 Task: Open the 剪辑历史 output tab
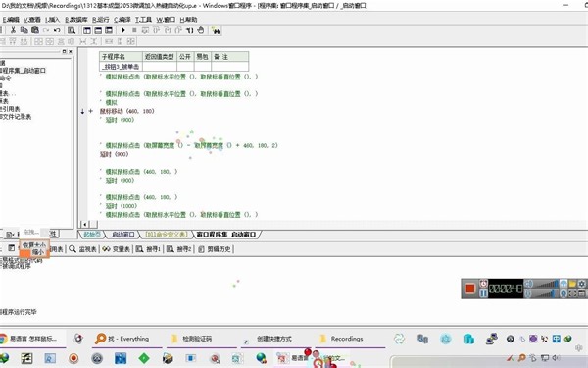pyautogui.click(x=214, y=249)
